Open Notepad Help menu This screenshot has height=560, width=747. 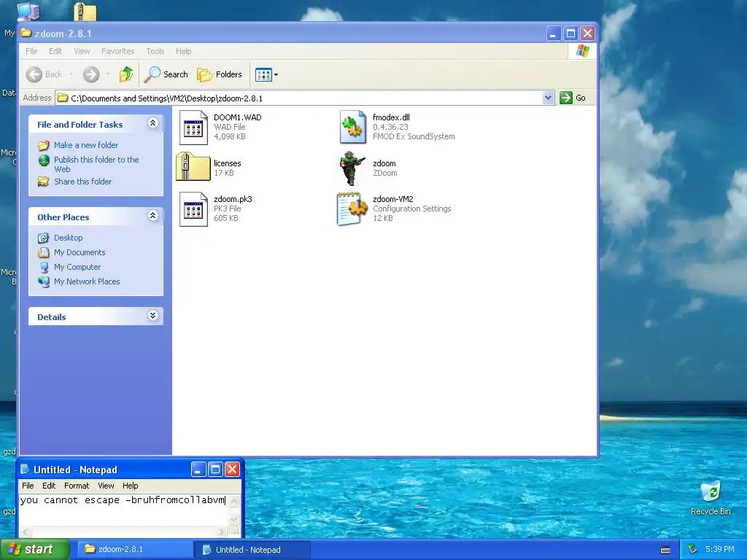[130, 486]
